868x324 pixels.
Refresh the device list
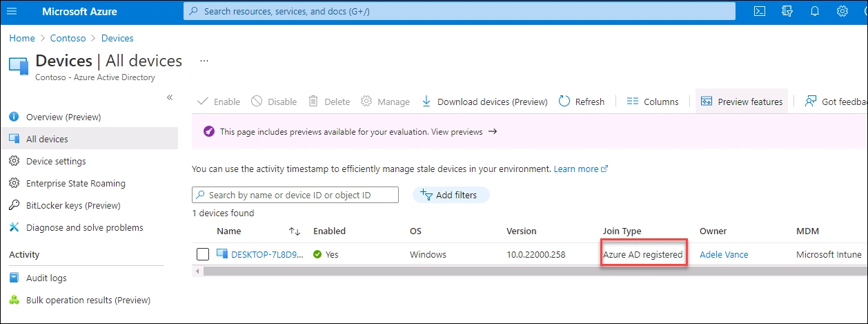tap(581, 102)
